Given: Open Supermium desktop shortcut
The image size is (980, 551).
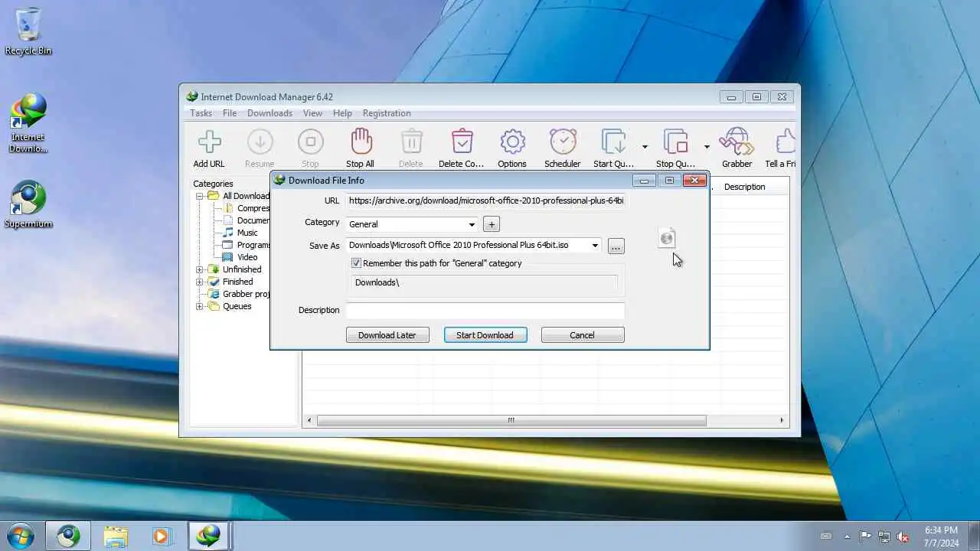Looking at the screenshot, I should 28,204.
